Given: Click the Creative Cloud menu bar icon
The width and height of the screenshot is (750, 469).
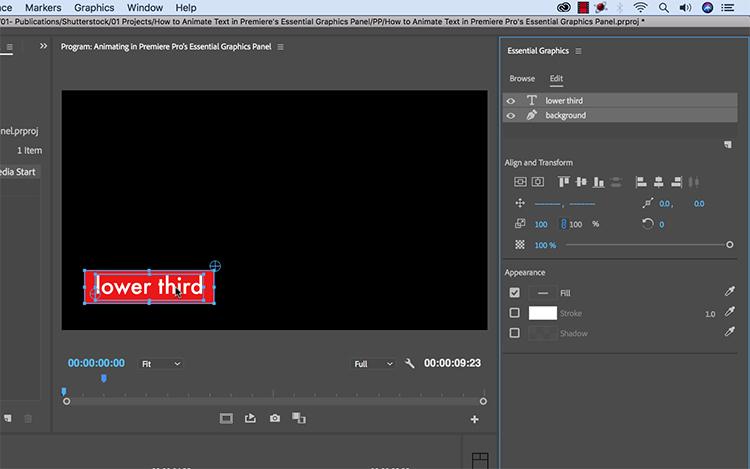Looking at the screenshot, I should pyautogui.click(x=564, y=7).
